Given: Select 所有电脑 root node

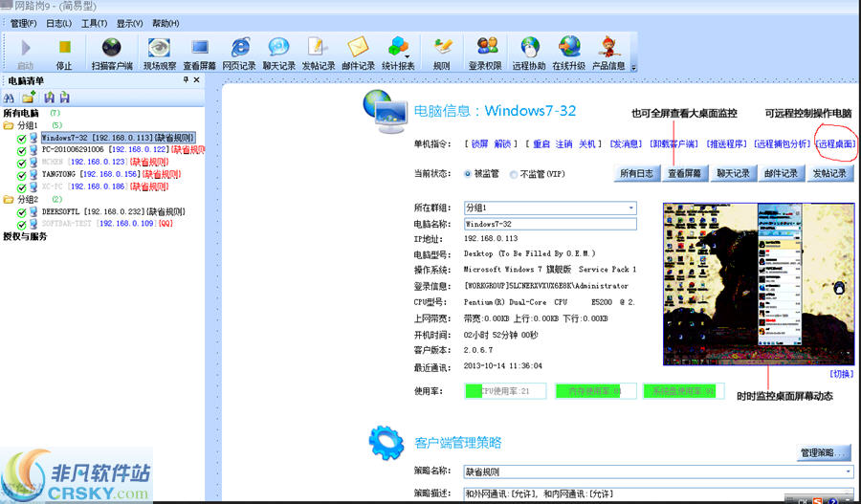Looking at the screenshot, I should [x=21, y=113].
